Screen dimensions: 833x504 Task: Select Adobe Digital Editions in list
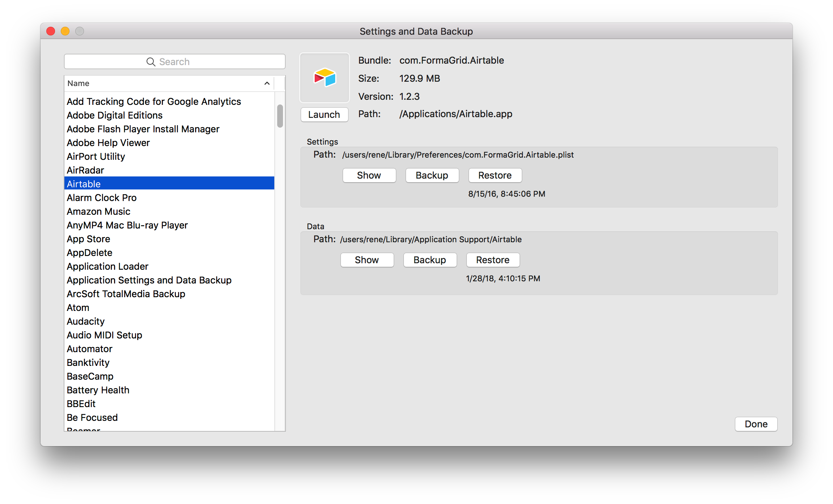pyautogui.click(x=169, y=115)
